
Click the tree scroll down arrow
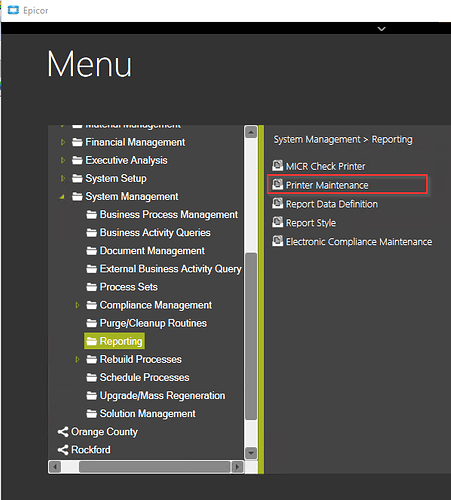coord(251,453)
